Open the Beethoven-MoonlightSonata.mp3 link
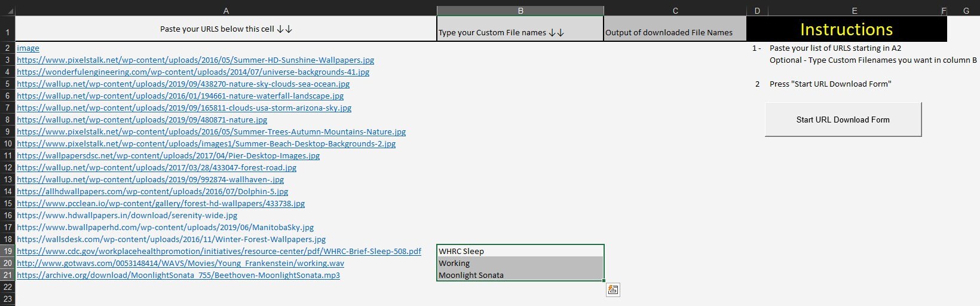 (x=179, y=275)
